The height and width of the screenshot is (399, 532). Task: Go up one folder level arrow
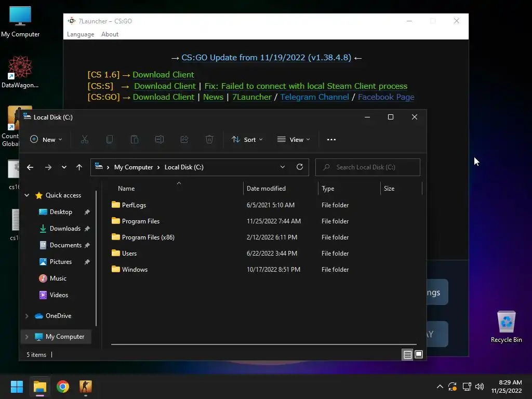[x=79, y=167]
